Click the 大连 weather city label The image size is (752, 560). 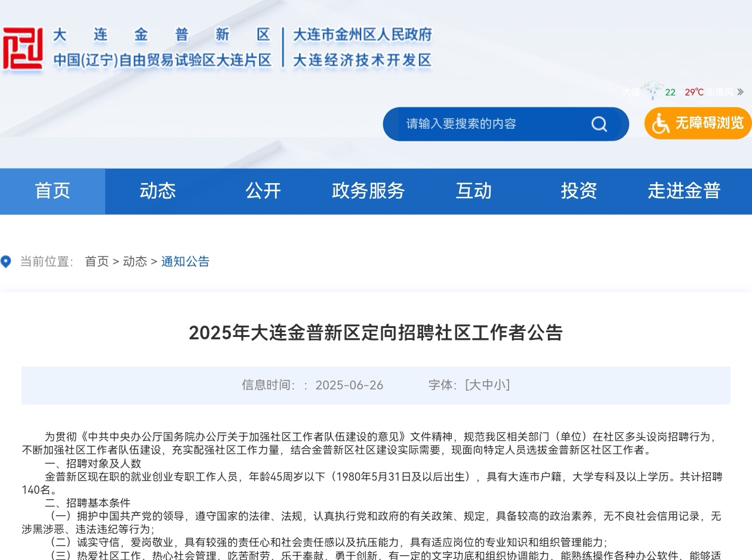click(631, 92)
